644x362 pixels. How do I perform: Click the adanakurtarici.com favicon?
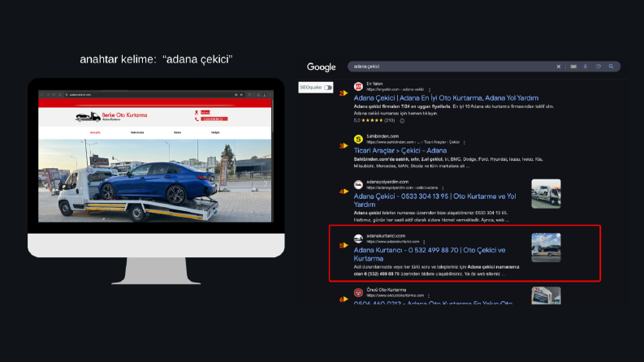pyautogui.click(x=358, y=239)
